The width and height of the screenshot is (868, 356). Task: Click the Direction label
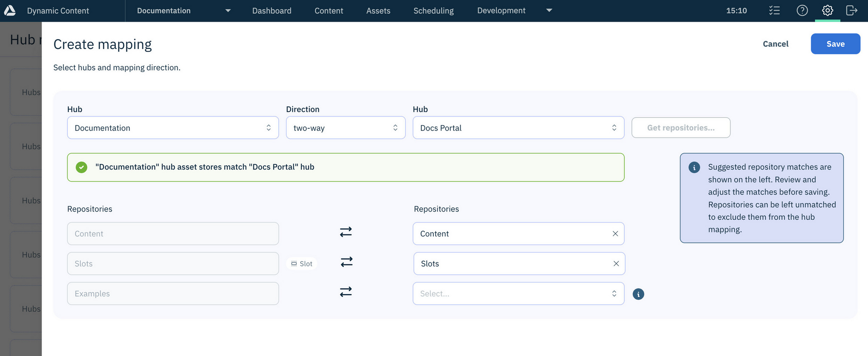click(303, 109)
